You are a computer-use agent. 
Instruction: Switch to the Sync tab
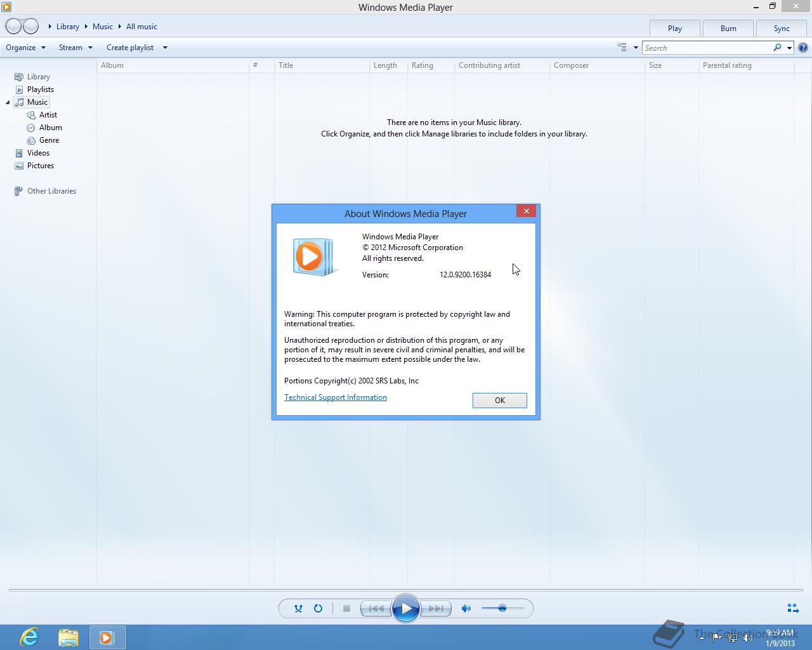coord(782,29)
